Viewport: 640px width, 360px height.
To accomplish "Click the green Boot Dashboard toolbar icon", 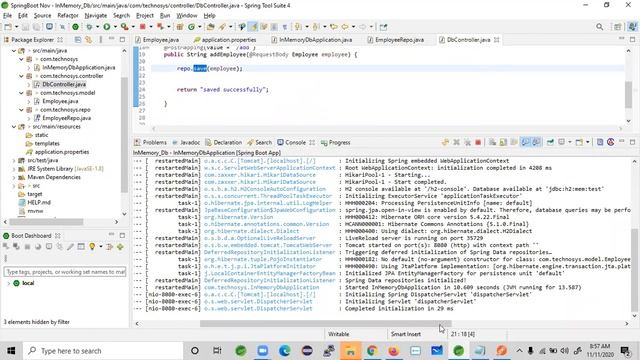I will click(76, 27).
